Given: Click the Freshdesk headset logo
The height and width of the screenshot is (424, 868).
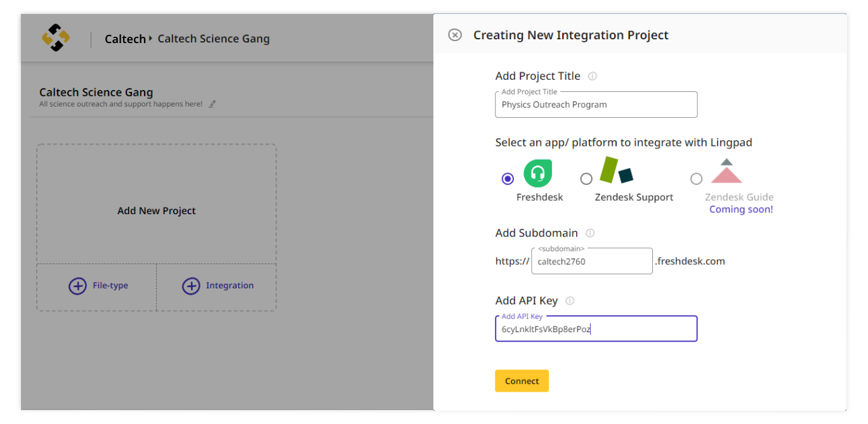Looking at the screenshot, I should click(537, 173).
